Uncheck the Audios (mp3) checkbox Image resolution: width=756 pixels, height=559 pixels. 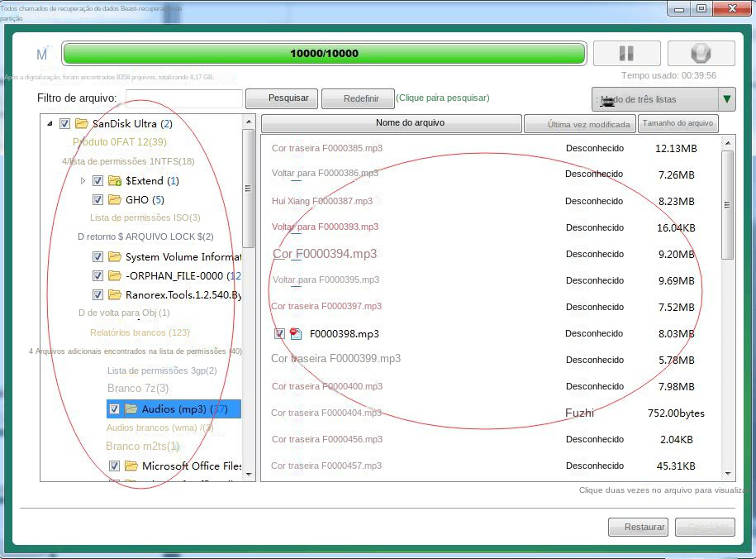click(114, 408)
